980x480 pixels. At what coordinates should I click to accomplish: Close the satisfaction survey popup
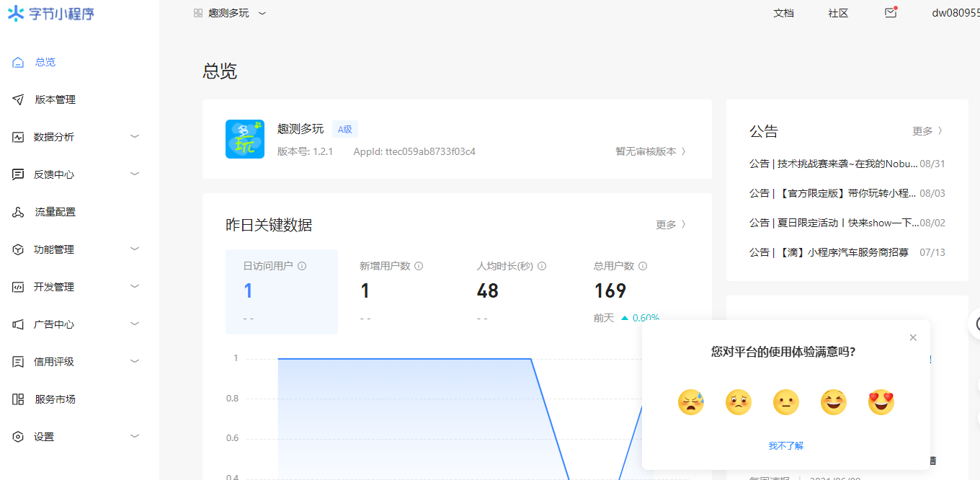pos(913,337)
